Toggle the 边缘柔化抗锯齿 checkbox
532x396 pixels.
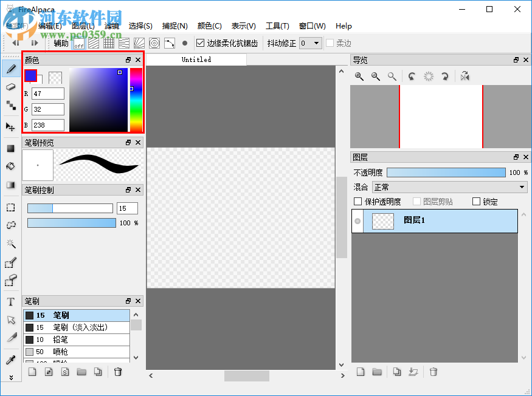tap(201, 43)
